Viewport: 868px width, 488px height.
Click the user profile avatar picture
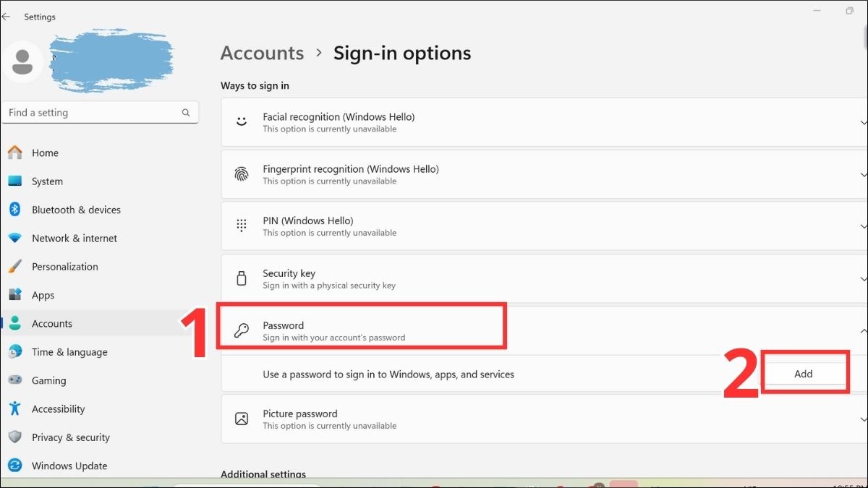22,61
